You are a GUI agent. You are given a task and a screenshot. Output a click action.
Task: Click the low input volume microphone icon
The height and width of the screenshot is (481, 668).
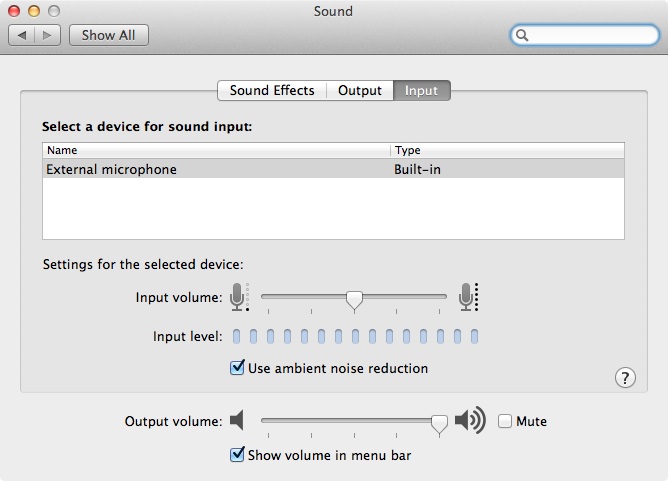pyautogui.click(x=239, y=297)
